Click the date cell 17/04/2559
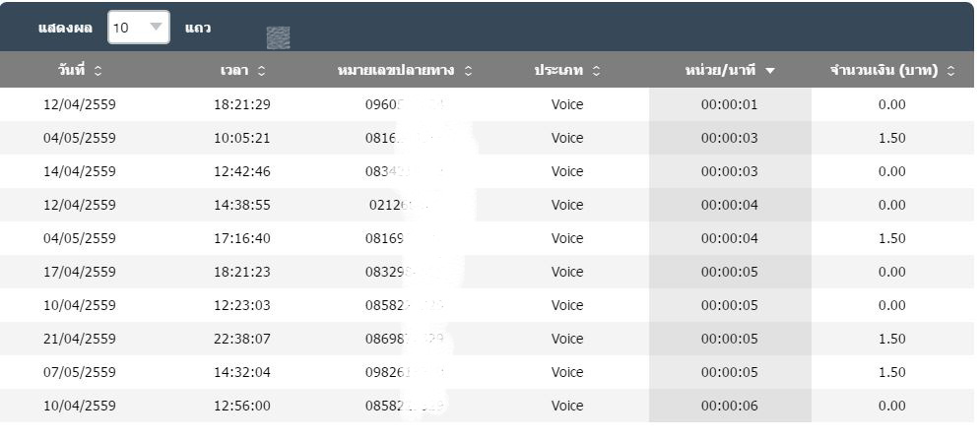 coord(80,272)
